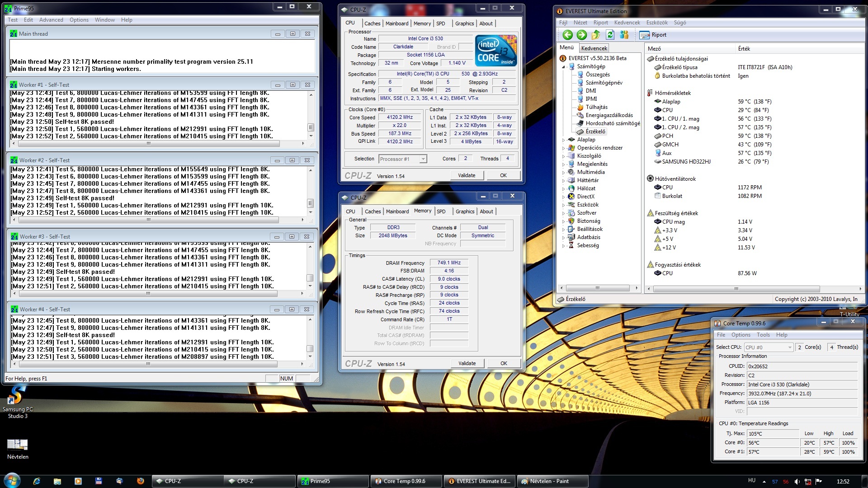Expand Alaplap node in EVEREST tree
This screenshot has width=868, height=488.
(564, 140)
